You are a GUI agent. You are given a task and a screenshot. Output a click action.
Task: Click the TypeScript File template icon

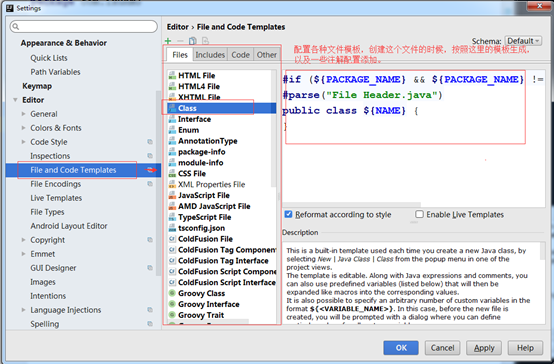click(x=172, y=217)
